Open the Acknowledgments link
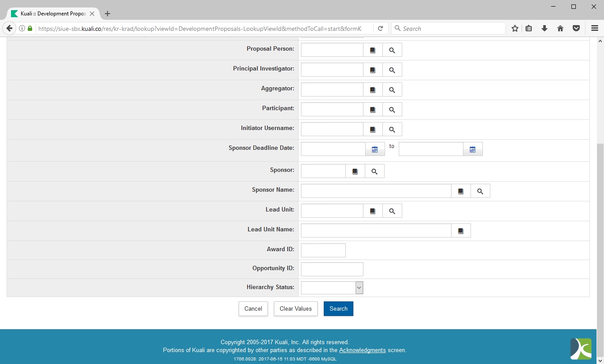 pos(362,350)
